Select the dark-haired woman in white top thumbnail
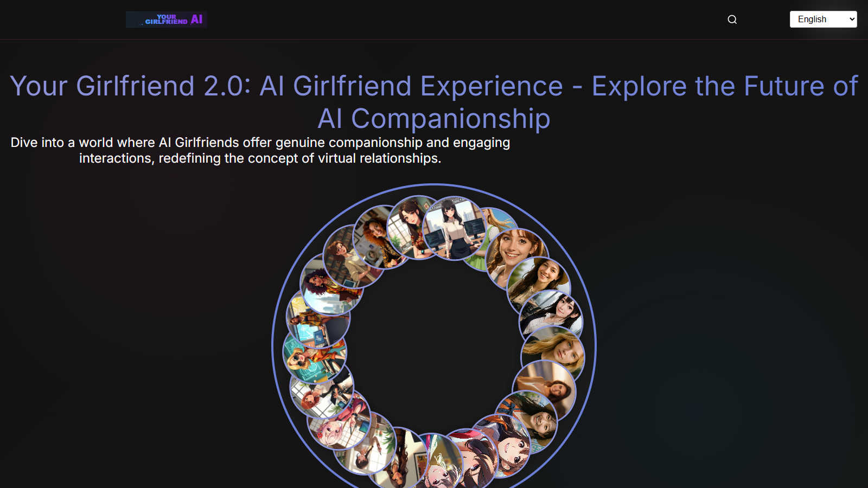The height and width of the screenshot is (488, 868). point(551,322)
